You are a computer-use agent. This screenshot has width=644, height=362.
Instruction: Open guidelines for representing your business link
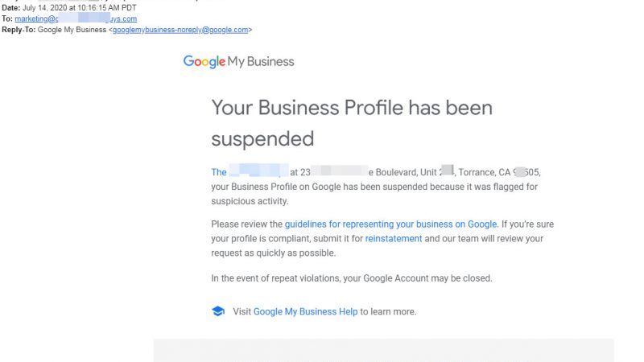pos(390,224)
